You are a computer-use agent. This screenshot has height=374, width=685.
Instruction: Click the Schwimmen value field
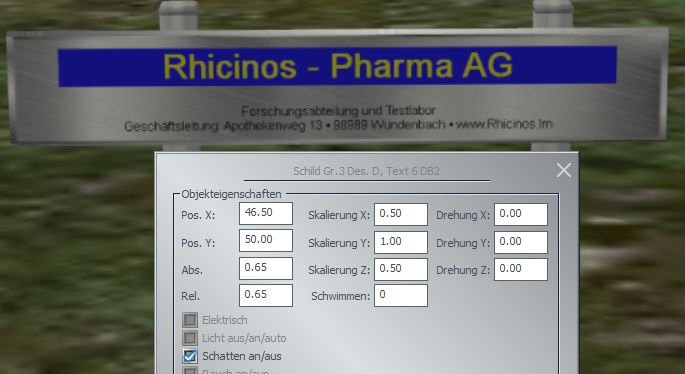[x=401, y=295]
